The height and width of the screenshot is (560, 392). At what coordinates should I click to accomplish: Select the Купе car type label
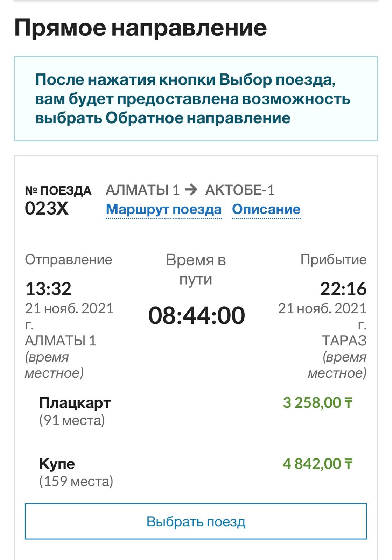coord(57,464)
